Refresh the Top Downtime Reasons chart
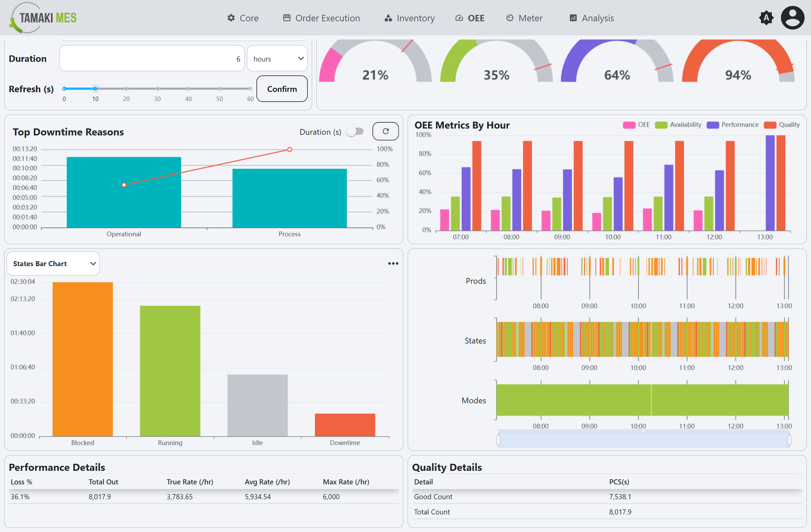The image size is (811, 532). [386, 131]
